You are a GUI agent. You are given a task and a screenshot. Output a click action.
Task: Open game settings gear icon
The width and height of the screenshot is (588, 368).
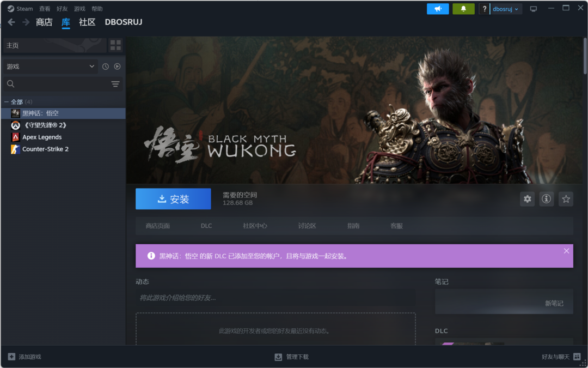(527, 199)
